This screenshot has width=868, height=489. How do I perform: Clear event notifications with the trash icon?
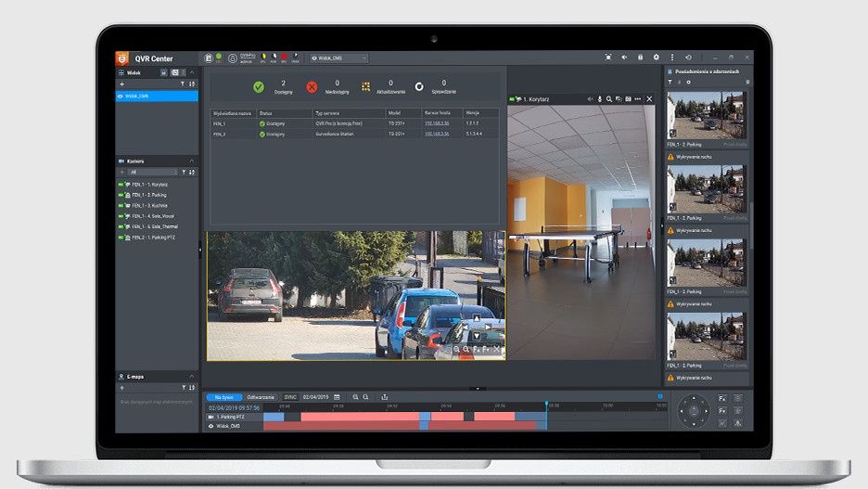click(x=747, y=82)
